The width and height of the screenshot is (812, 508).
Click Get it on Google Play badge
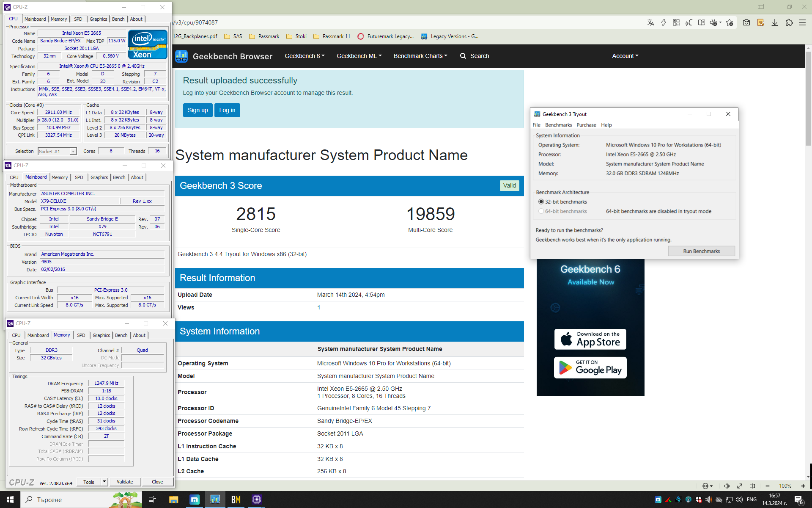590,367
